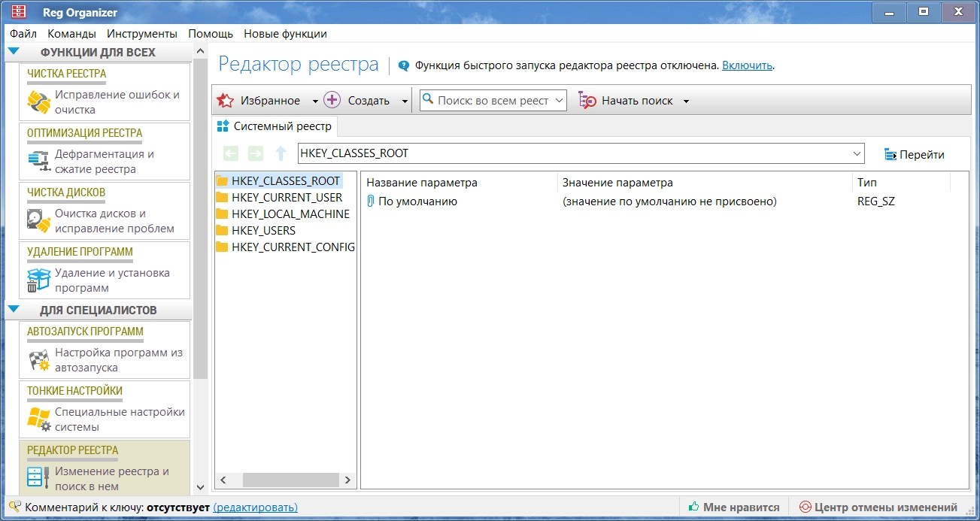Open the search scope combo box arrow
Viewport: 980px width, 521px height.
coord(559,100)
